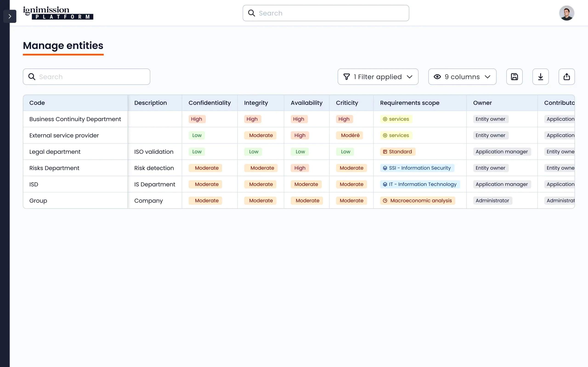Click the IT - Information Technology tag icon
Image resolution: width=588 pixels, height=367 pixels.
(x=385, y=184)
